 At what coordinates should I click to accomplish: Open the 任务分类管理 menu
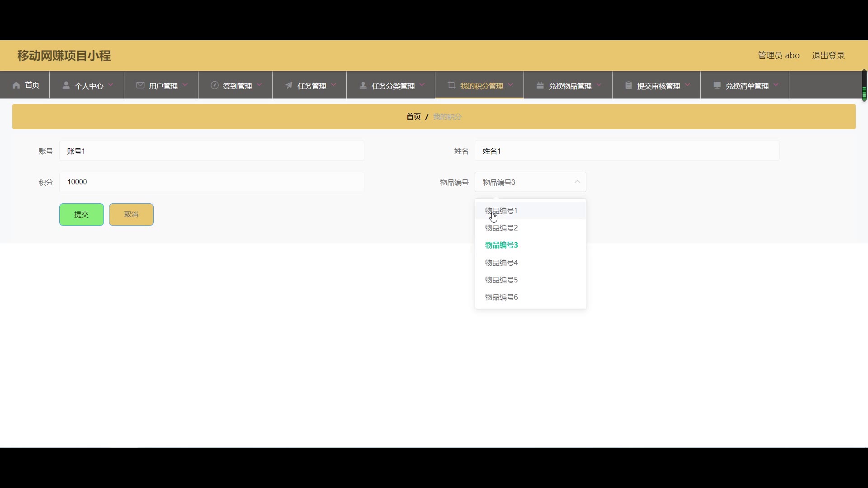pos(391,85)
